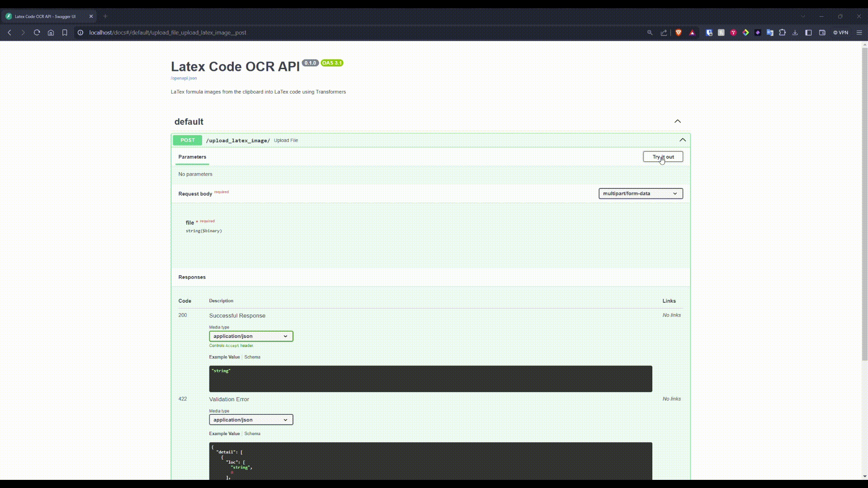Open Brave Shields lion icon
This screenshot has height=488, width=868.
point(679,33)
